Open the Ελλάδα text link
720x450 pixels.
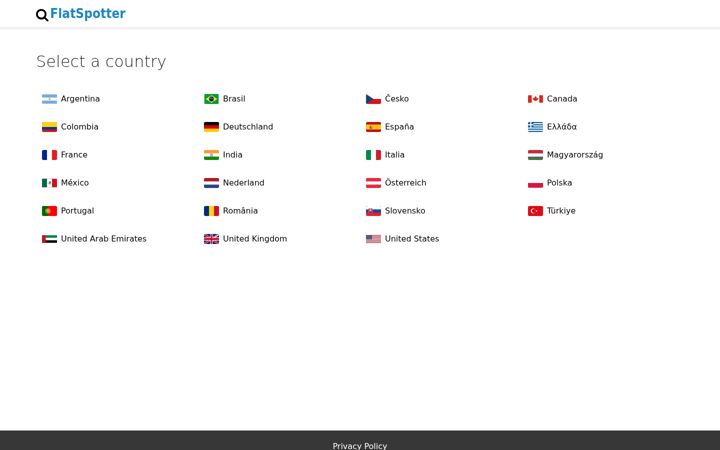tap(562, 127)
